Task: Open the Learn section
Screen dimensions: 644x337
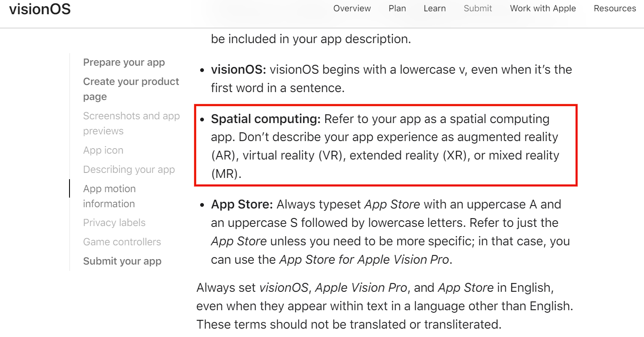Action: [x=434, y=8]
